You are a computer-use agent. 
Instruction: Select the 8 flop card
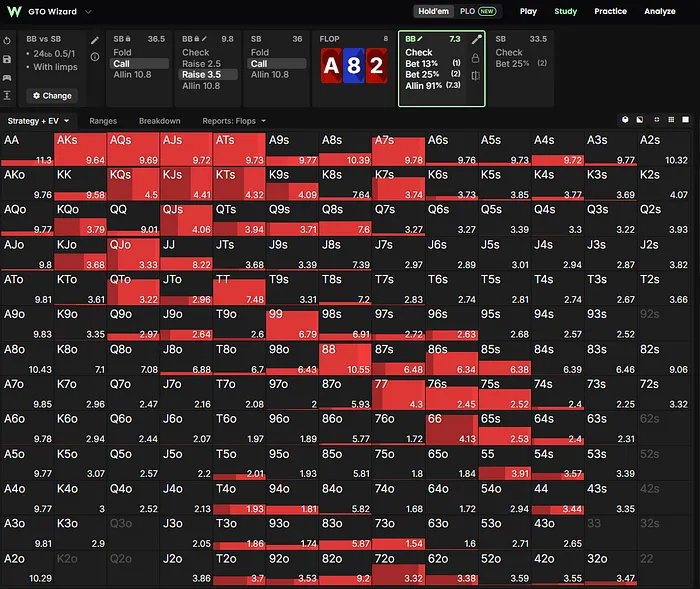tap(354, 66)
